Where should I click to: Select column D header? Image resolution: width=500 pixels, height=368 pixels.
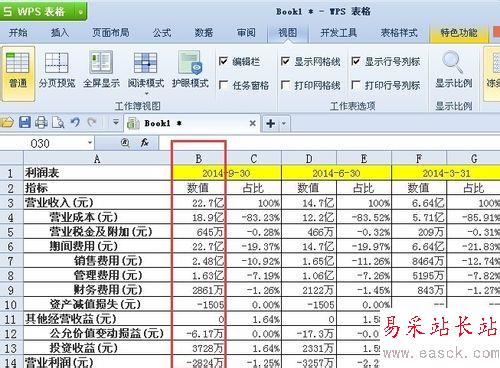point(309,159)
